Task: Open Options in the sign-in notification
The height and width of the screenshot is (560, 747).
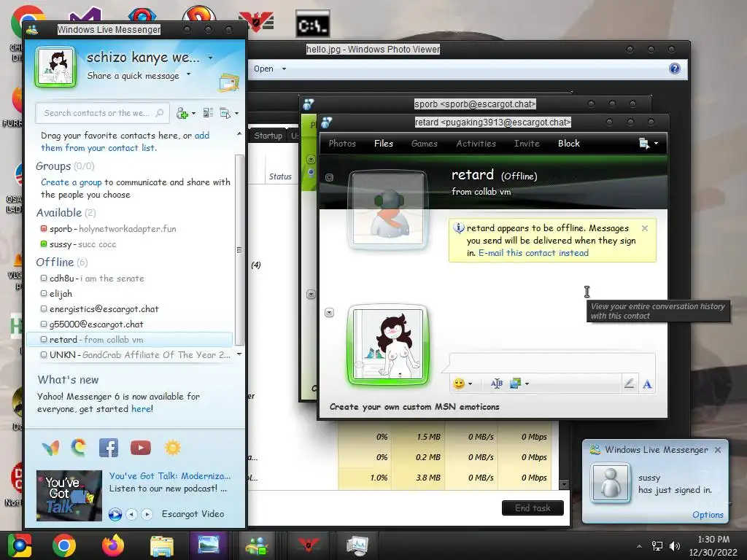Action: 708,515
